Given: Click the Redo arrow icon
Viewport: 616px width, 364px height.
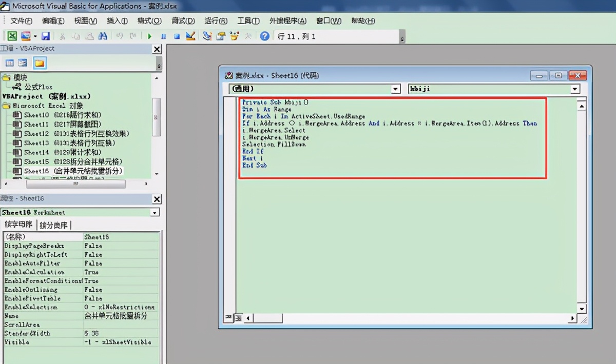Looking at the screenshot, I should [x=133, y=36].
